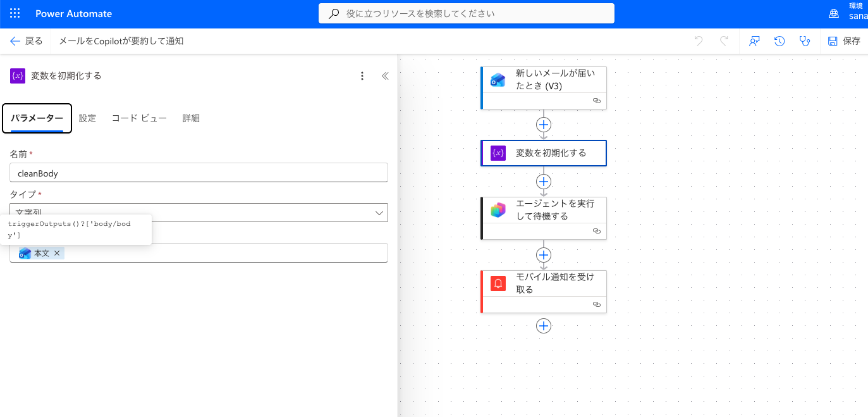Click the connection link icon on notification card
Screen dimensions: 868x417
(596, 304)
